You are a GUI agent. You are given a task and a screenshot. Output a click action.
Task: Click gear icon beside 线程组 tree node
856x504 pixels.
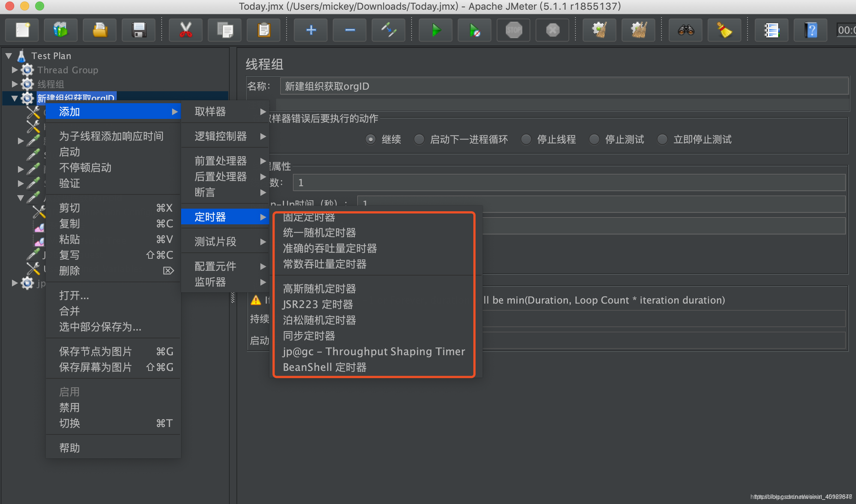(27, 84)
